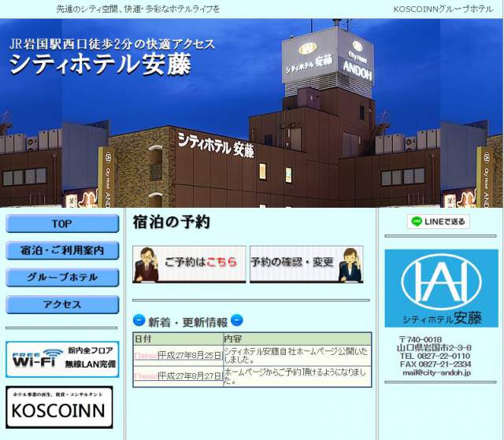Viewport: 504px width, 440px height.
Task: Click the JR岩国駅西口徒歩2分 banner text
Action: click(x=112, y=44)
